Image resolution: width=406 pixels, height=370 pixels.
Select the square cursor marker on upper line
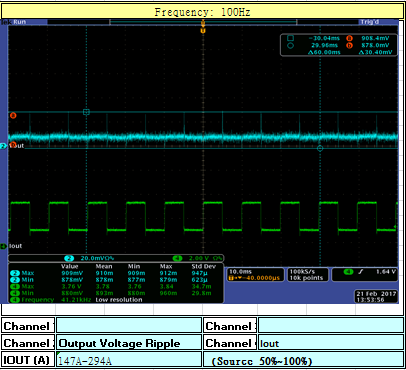pyautogui.click(x=86, y=112)
